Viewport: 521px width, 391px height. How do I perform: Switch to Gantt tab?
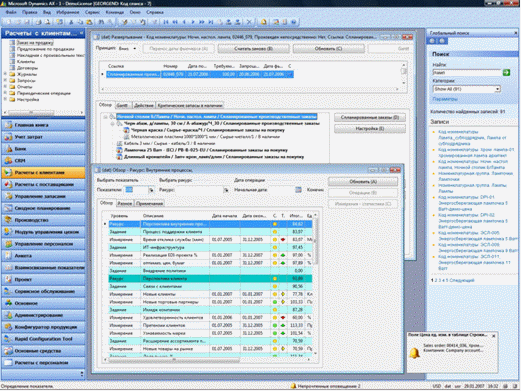coord(122,105)
